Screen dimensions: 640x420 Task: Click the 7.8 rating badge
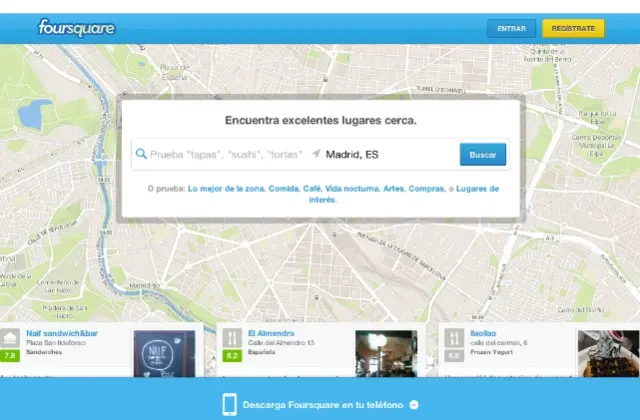(11, 355)
